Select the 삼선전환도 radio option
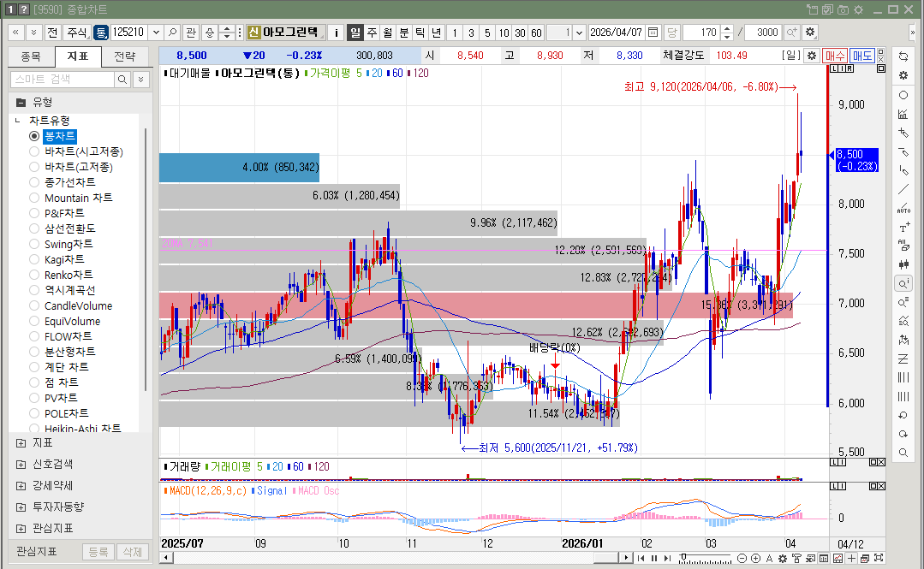This screenshot has width=924, height=569. [x=34, y=228]
